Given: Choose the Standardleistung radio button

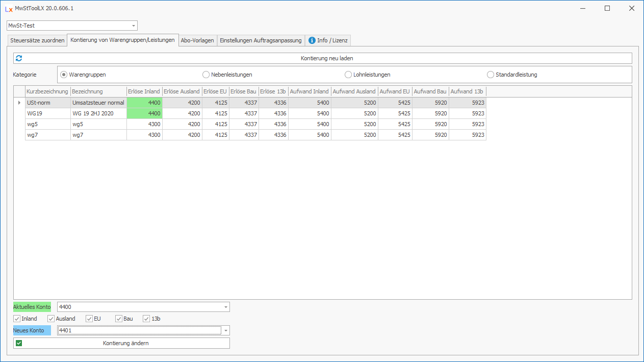Looking at the screenshot, I should (491, 75).
